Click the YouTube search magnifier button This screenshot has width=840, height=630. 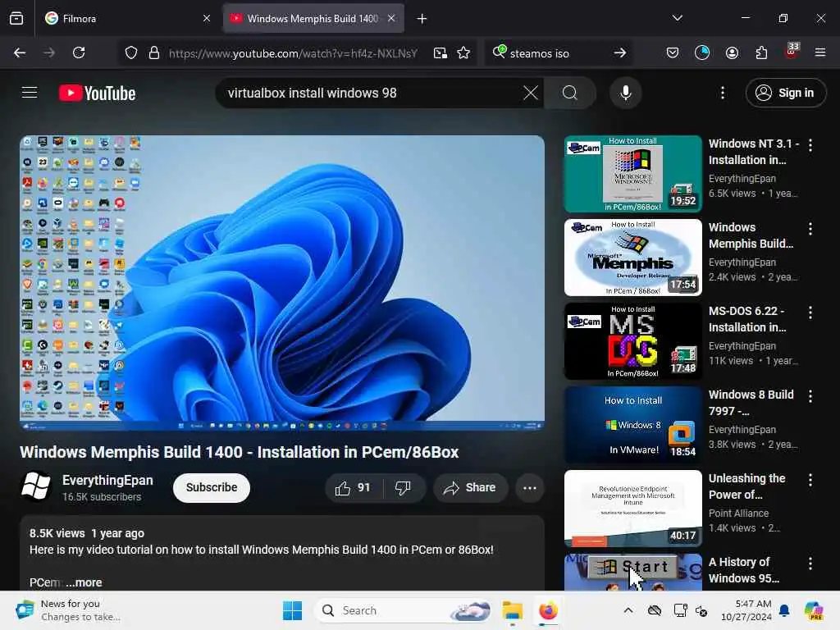[x=570, y=93]
